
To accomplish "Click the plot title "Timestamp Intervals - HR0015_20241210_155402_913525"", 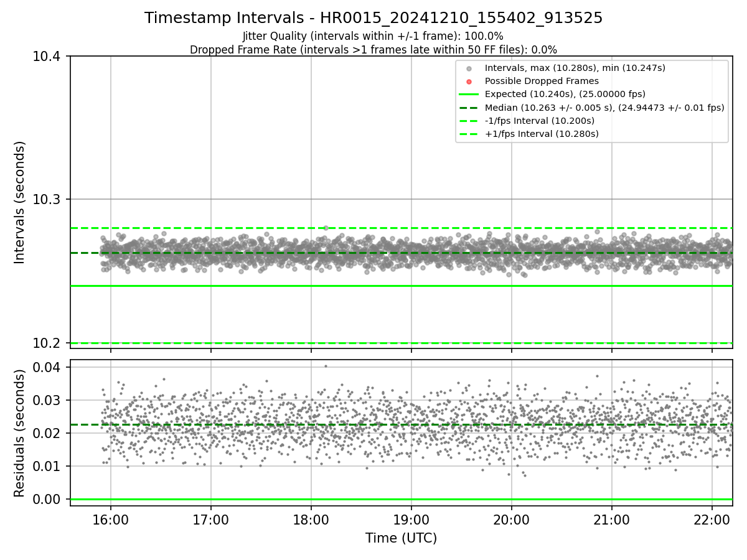I will click(x=374, y=18).
